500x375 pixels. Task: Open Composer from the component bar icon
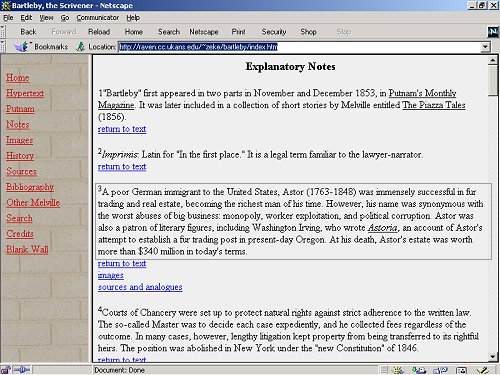[x=482, y=370]
